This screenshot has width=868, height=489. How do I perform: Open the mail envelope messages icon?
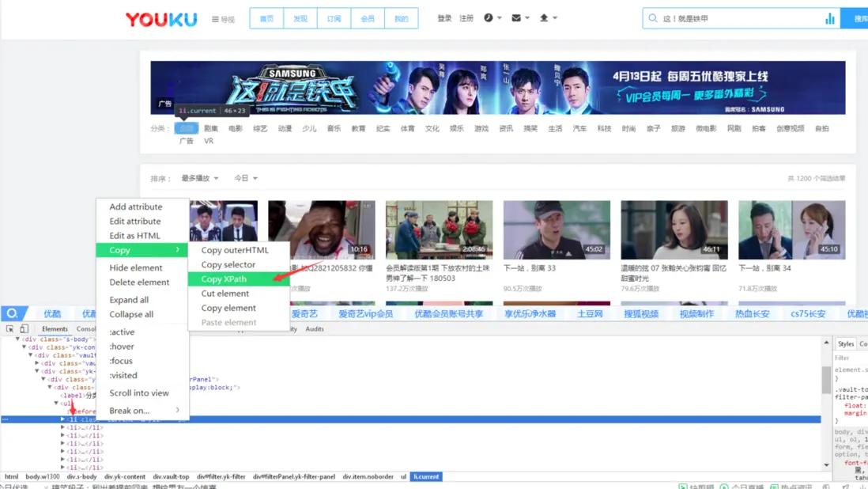(x=516, y=17)
